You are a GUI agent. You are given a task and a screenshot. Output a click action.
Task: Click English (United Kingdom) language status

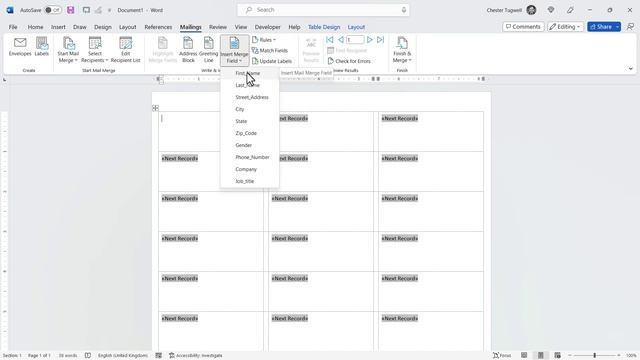pos(122,356)
